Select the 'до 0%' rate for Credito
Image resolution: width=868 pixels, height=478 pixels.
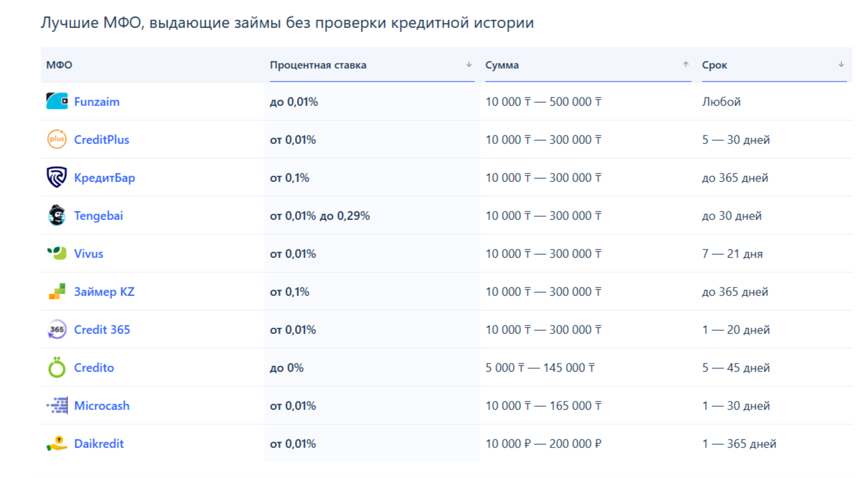[x=287, y=368]
